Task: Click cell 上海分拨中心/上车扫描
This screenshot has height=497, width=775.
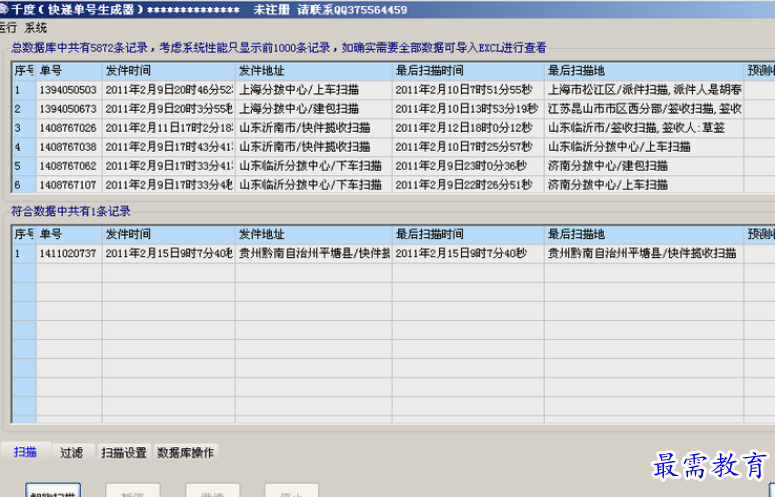Action: (x=313, y=90)
